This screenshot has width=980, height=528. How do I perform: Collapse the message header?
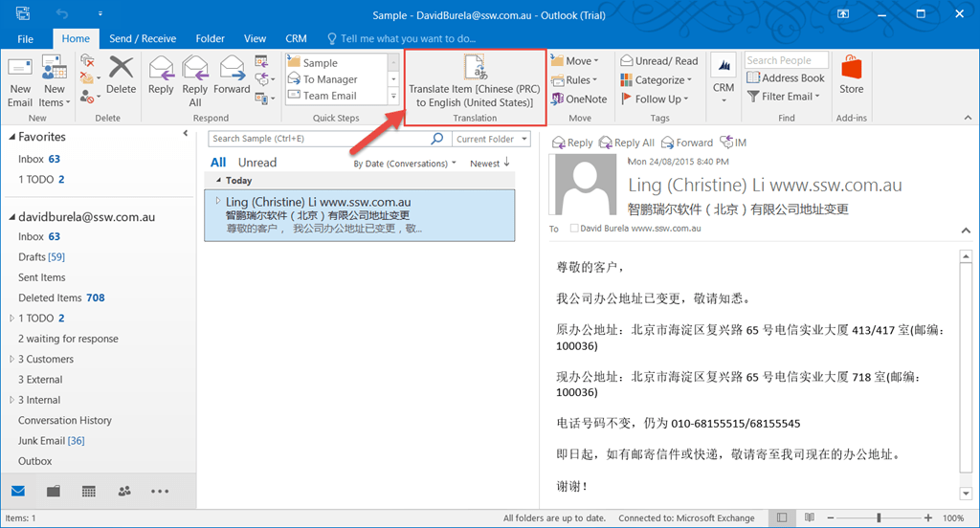966,231
